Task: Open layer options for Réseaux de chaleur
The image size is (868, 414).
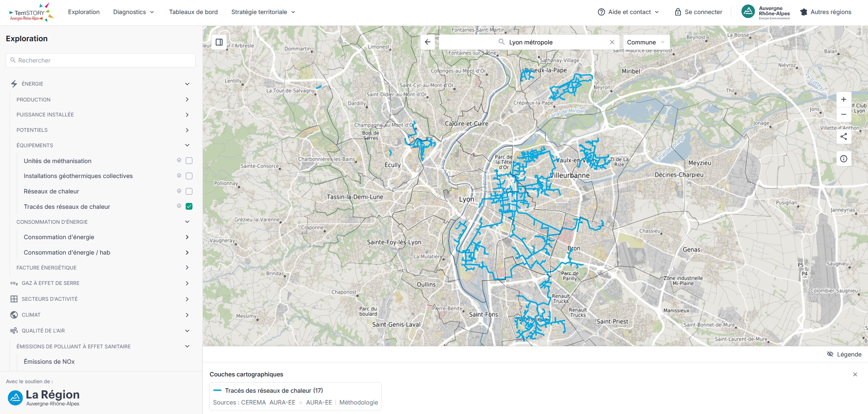Action: pos(179,191)
